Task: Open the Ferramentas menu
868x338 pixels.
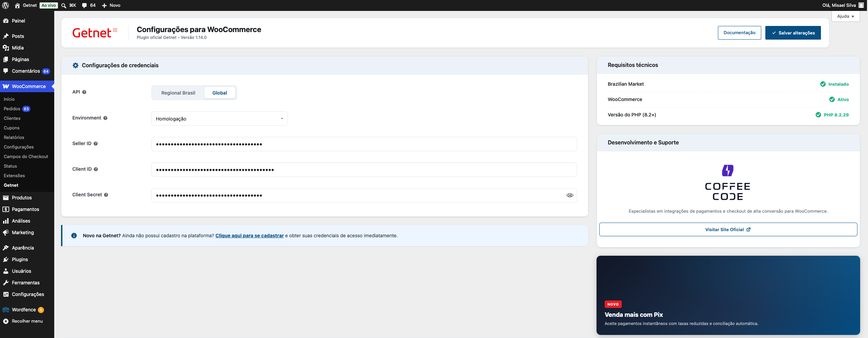Action: (x=26, y=283)
